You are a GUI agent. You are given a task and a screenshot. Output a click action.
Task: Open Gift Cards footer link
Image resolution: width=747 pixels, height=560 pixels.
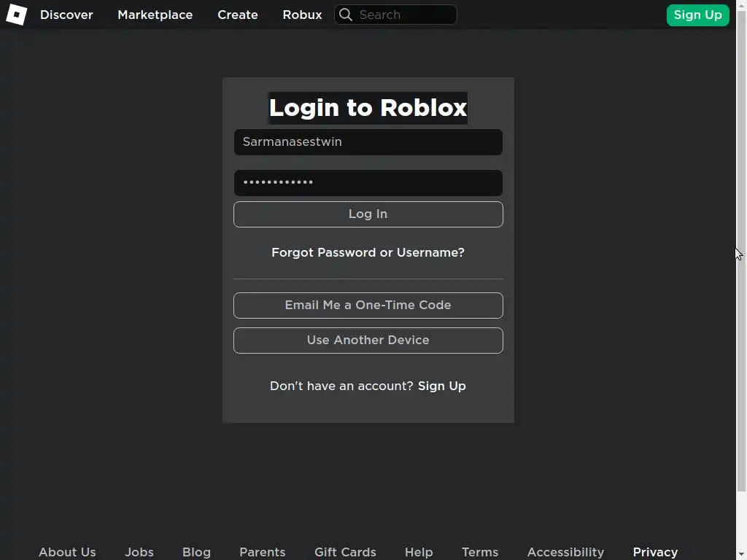pos(345,552)
